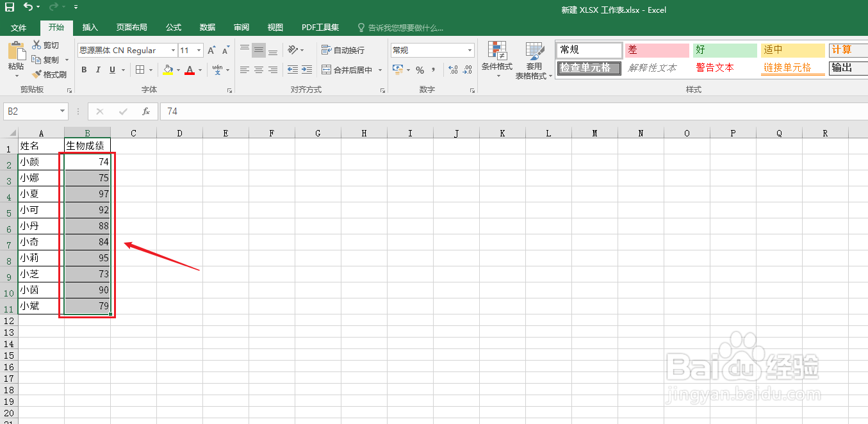Toggle center text horizontally

point(259,70)
